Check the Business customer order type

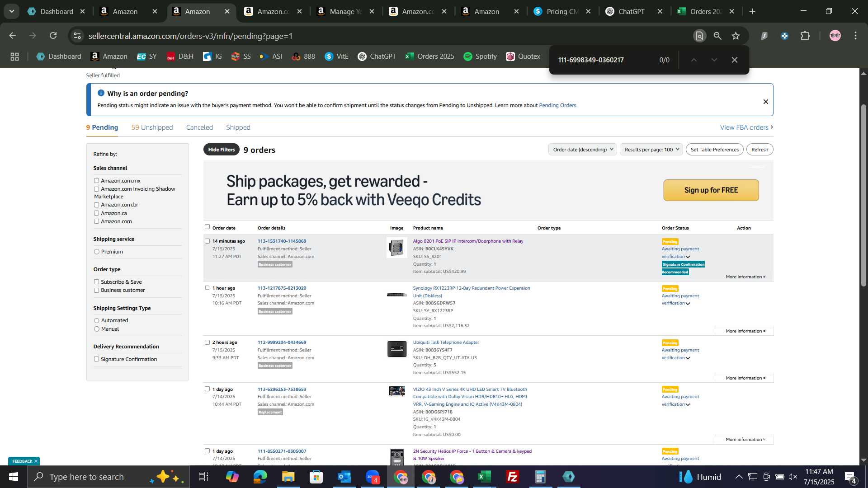coord(96,290)
